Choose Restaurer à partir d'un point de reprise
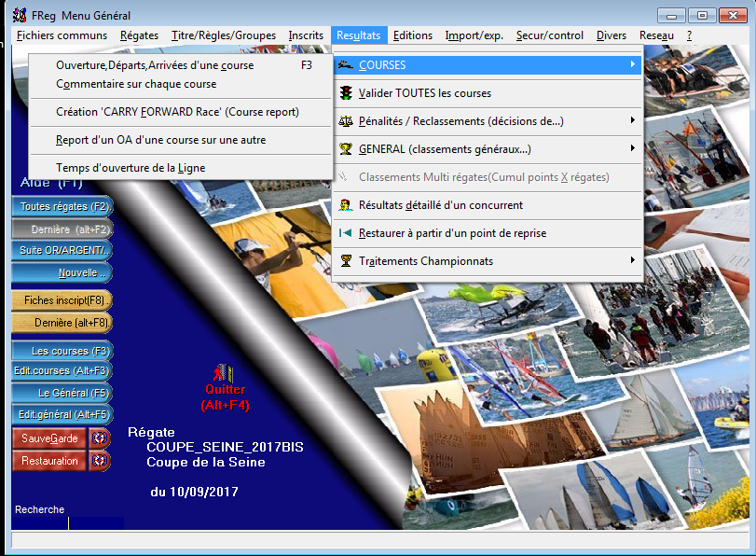Viewport: 756px width, 556px height. (x=488, y=233)
